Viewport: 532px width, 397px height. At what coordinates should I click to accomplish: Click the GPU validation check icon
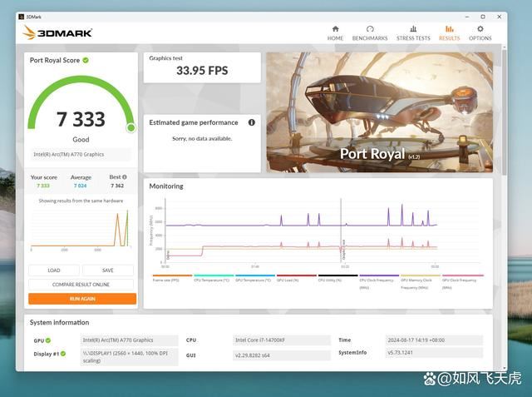click(48, 340)
